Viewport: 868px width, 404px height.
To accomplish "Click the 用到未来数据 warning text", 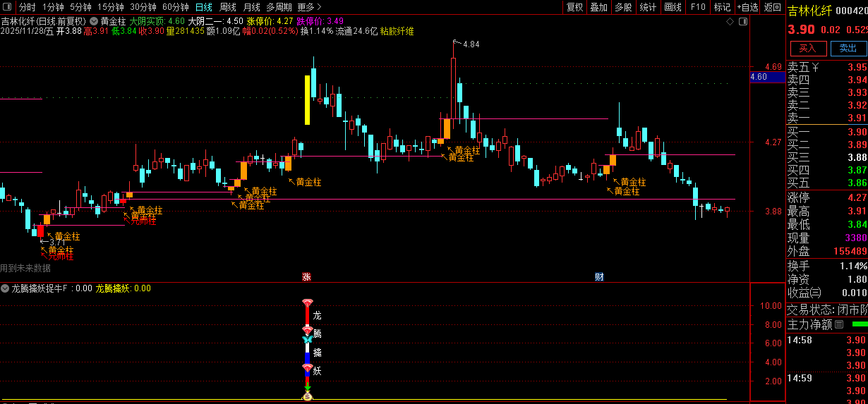I will coord(25,268).
